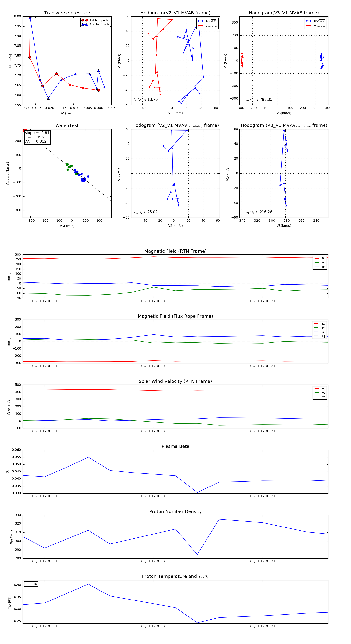Click the 'WalenTest' plot title

(x=67, y=125)
